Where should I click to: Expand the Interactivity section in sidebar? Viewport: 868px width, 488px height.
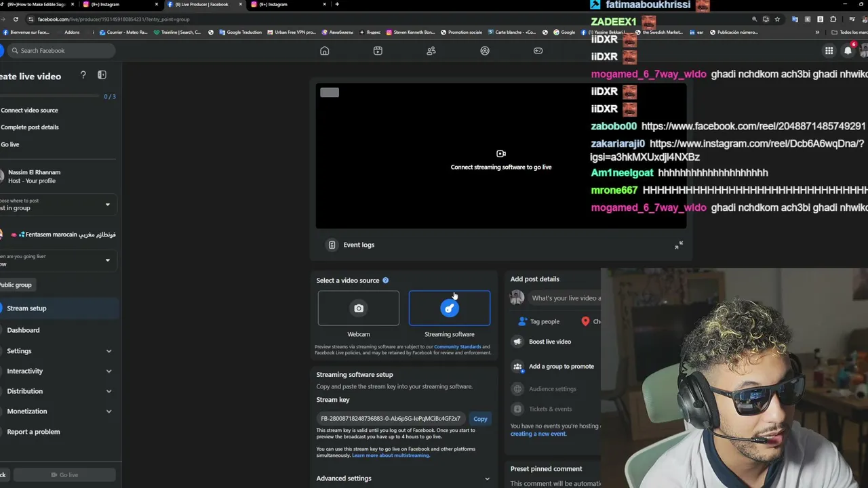[59, 371]
